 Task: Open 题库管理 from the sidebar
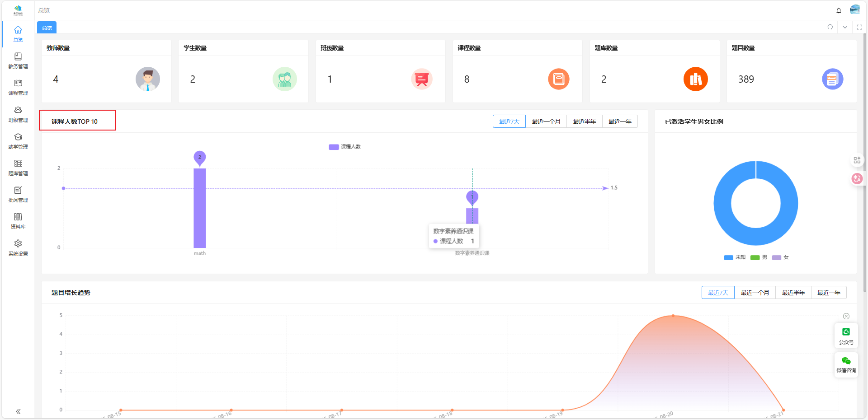click(18, 168)
